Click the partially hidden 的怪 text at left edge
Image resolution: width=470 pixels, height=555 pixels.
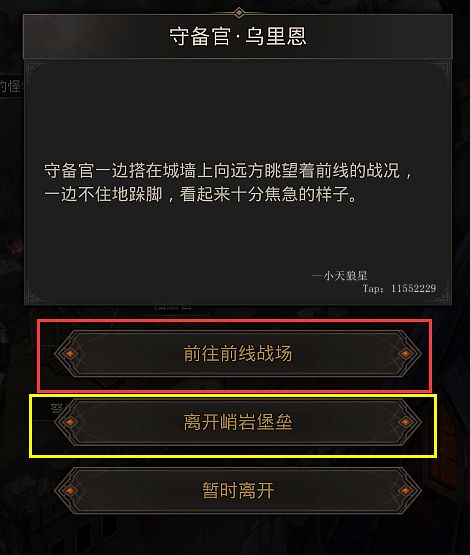(x=11, y=86)
